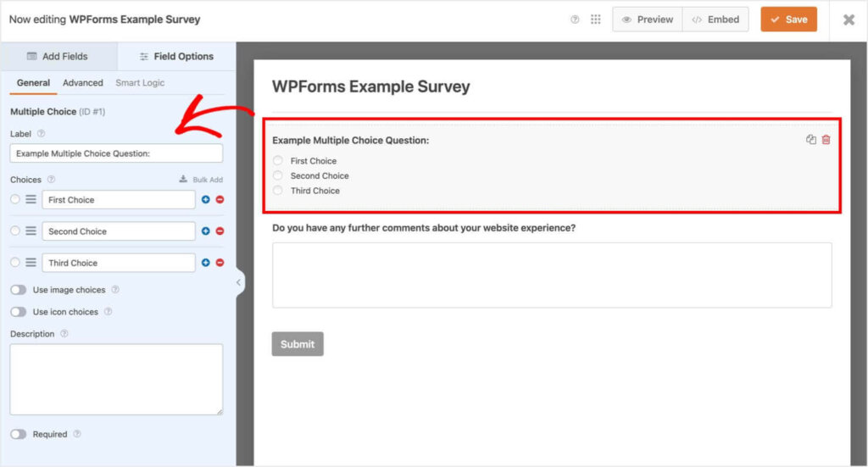Add a choice after Second Choice
868x467 pixels.
coord(205,231)
